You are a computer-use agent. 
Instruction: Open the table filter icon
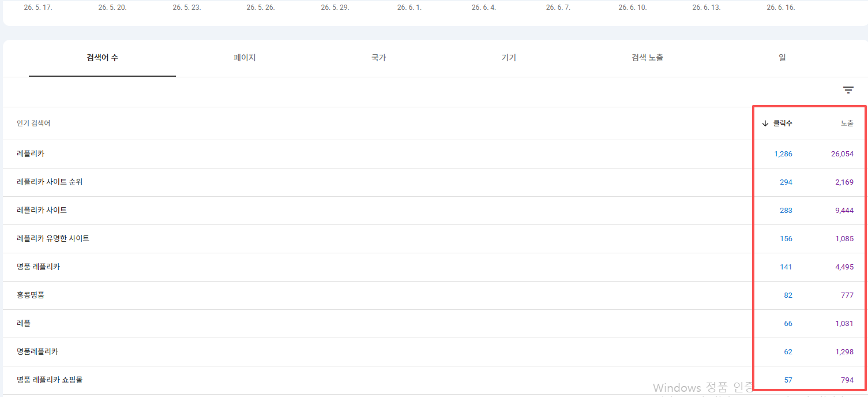coord(848,90)
